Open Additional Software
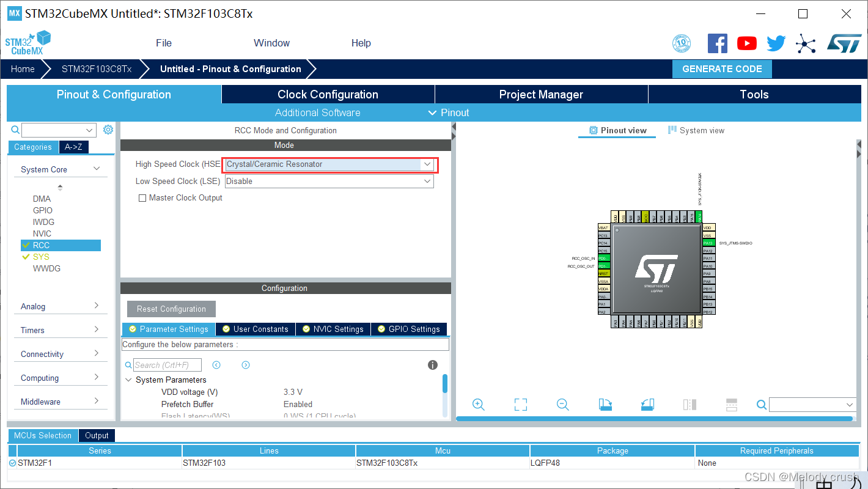This screenshot has width=868, height=489. [x=317, y=112]
